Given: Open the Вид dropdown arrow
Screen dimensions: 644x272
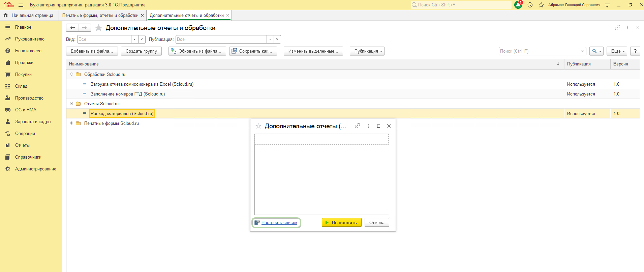Looking at the screenshot, I should click(x=135, y=39).
